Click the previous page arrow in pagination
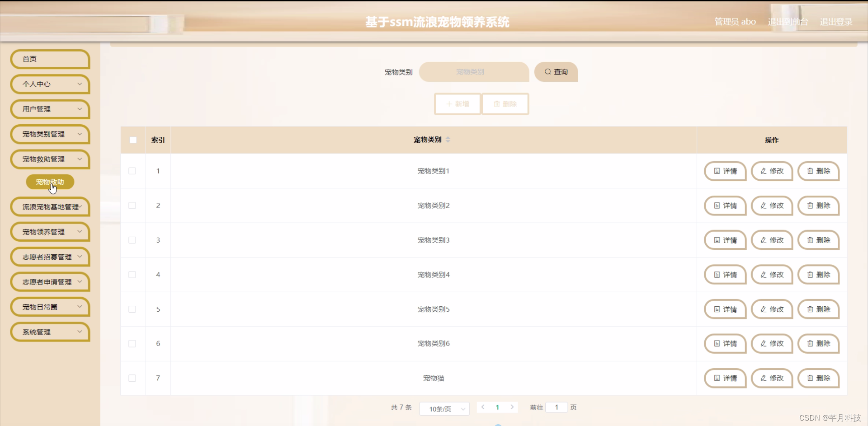The height and width of the screenshot is (426, 868). tap(483, 407)
